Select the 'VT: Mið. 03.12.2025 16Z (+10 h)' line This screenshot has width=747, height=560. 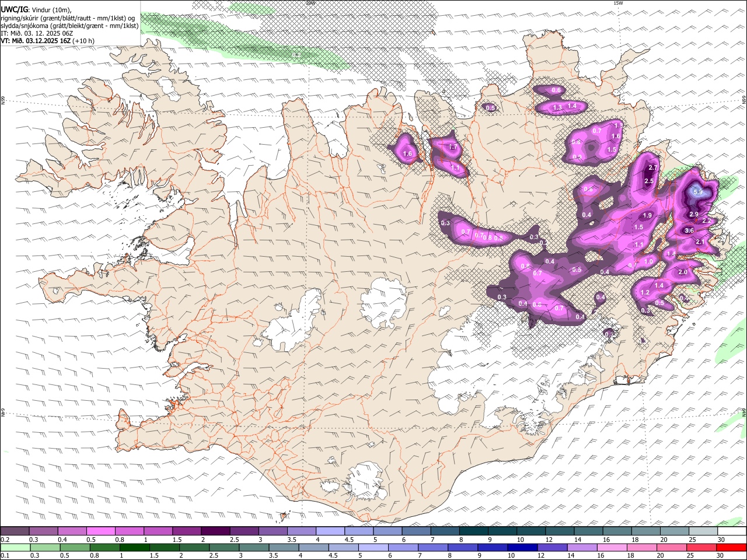click(48, 41)
